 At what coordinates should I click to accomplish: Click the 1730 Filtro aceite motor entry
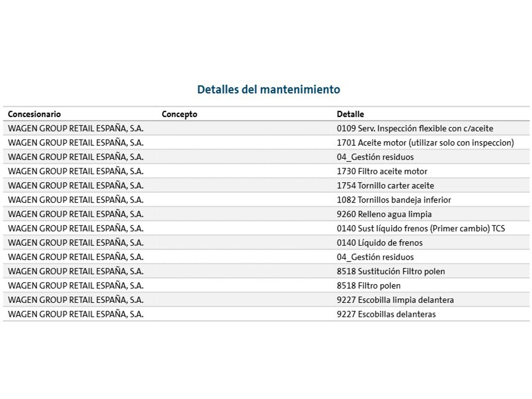click(382, 171)
